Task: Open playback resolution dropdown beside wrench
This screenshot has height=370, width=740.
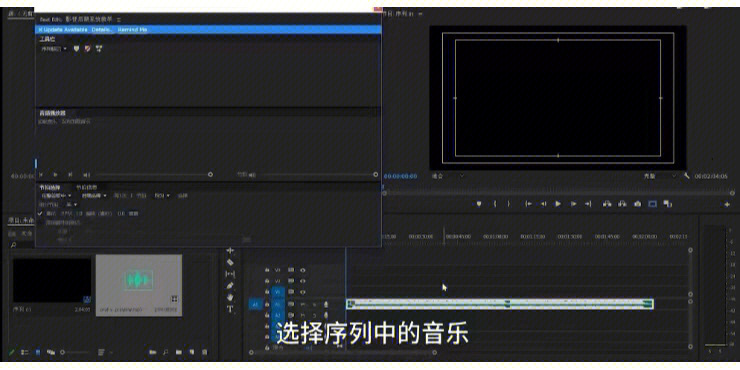Action: (x=660, y=176)
